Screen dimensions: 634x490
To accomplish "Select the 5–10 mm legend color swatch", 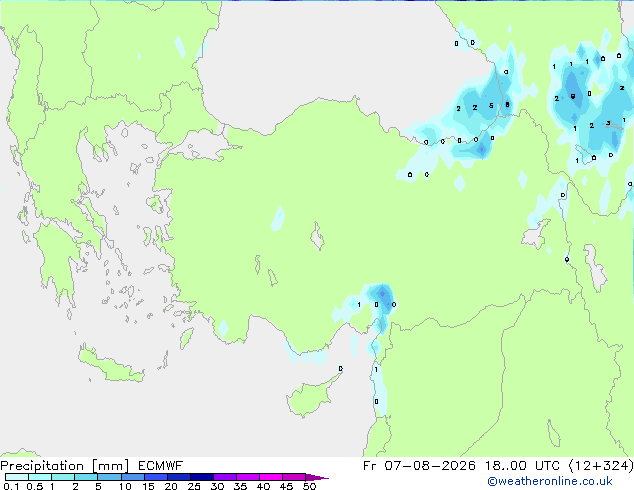I will (109, 477).
